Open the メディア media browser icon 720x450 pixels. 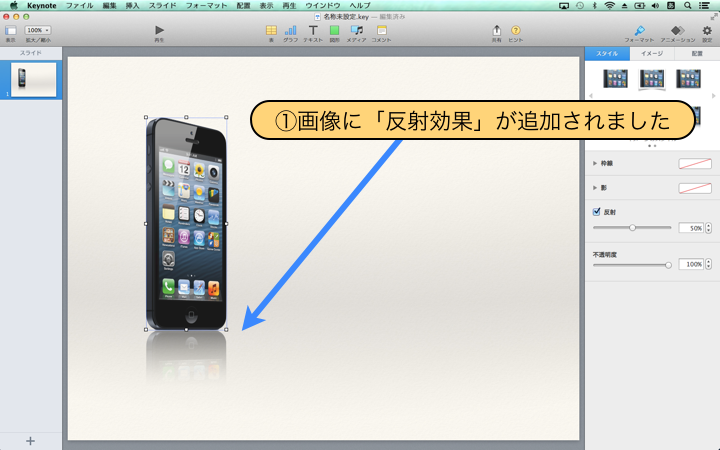356,30
